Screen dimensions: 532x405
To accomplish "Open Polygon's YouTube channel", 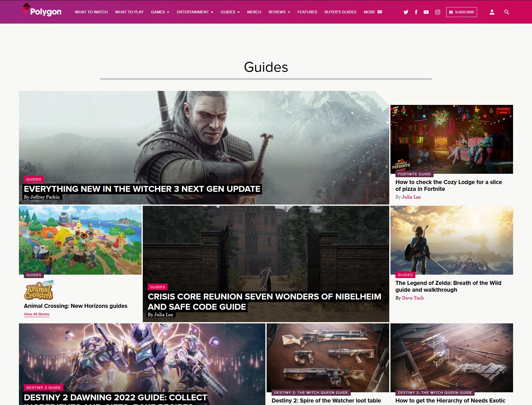I will tap(426, 12).
